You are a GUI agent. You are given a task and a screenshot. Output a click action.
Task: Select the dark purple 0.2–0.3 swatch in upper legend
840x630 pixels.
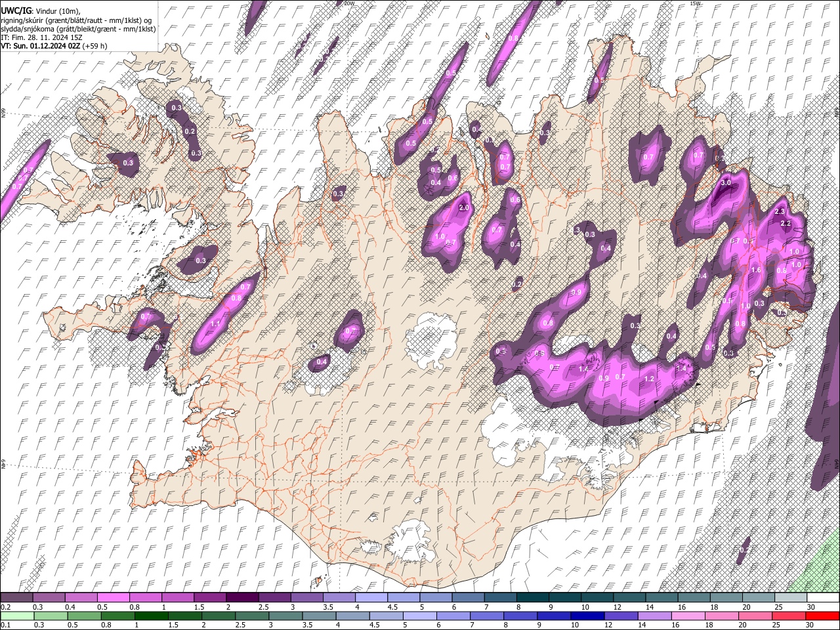[16, 597]
